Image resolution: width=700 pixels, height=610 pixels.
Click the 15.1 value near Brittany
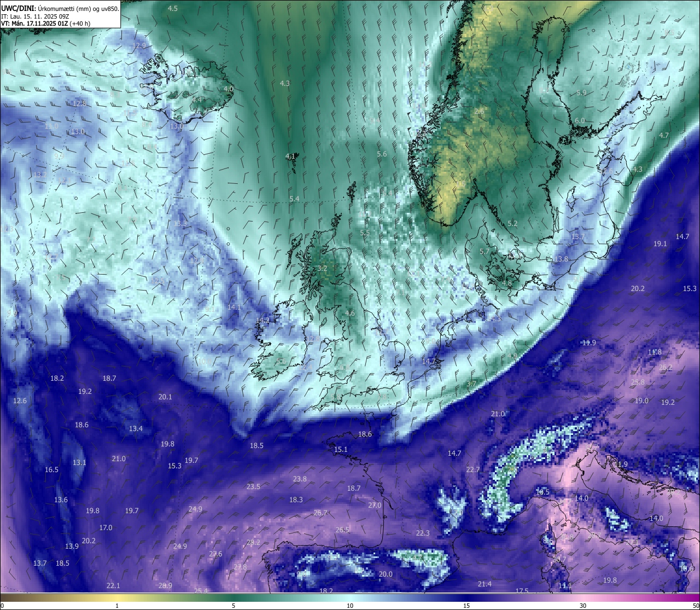(341, 449)
